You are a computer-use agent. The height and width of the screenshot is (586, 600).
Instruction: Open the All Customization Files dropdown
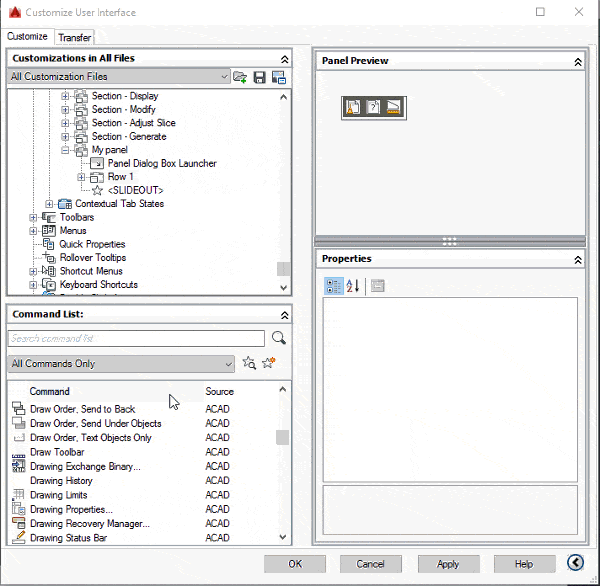[x=223, y=77]
